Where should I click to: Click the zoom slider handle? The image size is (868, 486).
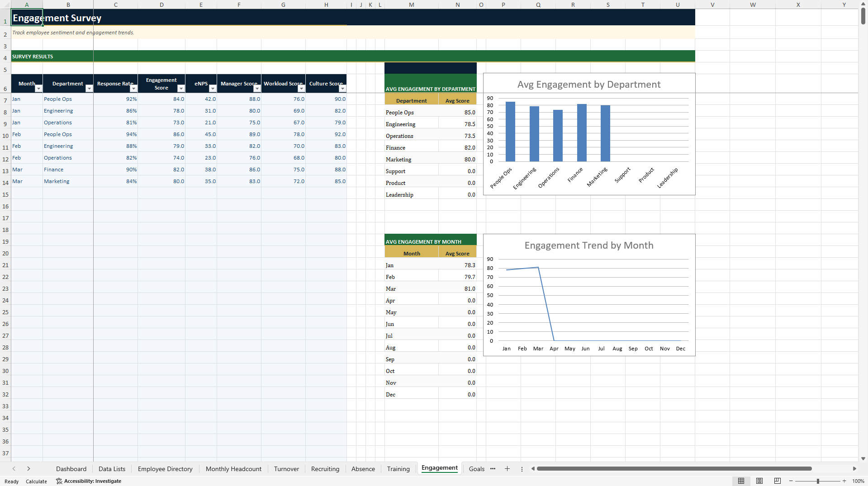[x=818, y=481]
